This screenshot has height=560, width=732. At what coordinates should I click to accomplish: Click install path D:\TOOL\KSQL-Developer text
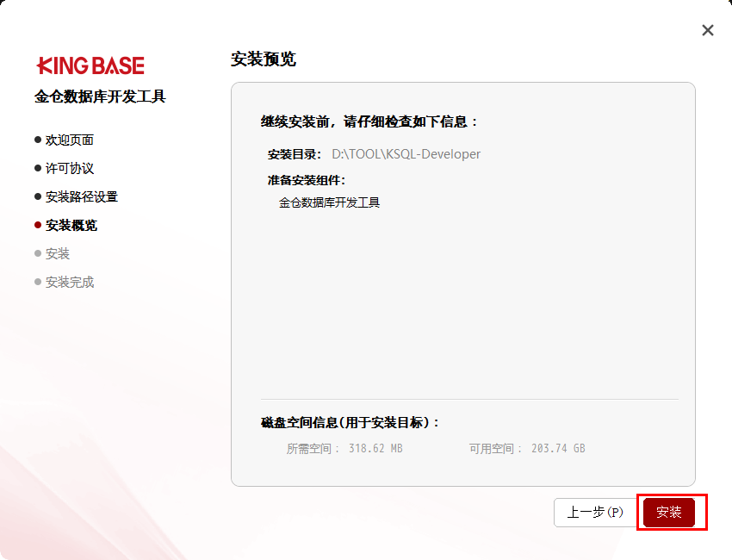[406, 154]
